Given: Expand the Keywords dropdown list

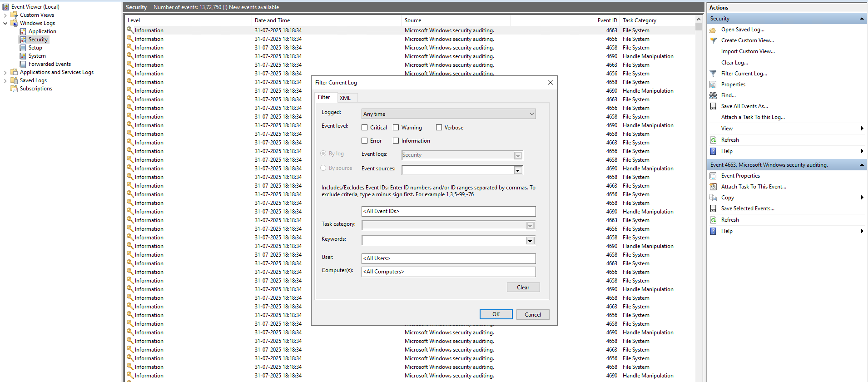Looking at the screenshot, I should [530, 241].
